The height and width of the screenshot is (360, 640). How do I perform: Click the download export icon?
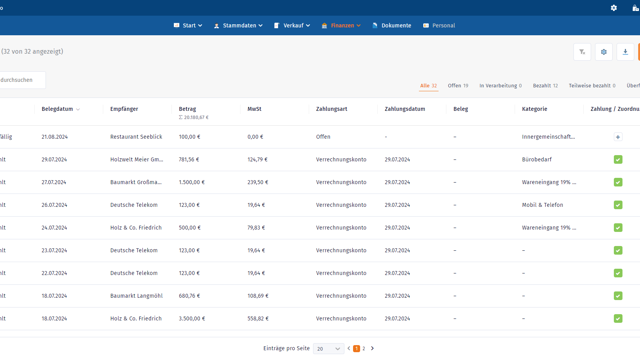[x=625, y=52]
